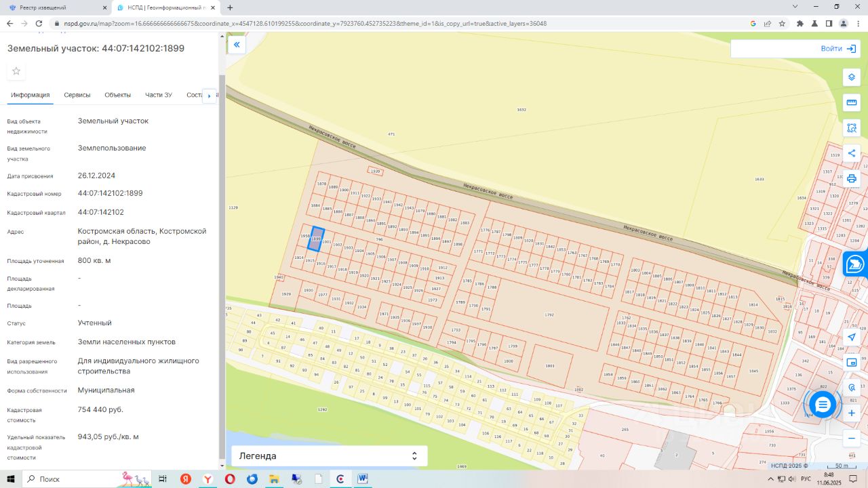Image resolution: width=868 pixels, height=488 pixels.
Task: Open the chat support bubble
Action: [823, 405]
